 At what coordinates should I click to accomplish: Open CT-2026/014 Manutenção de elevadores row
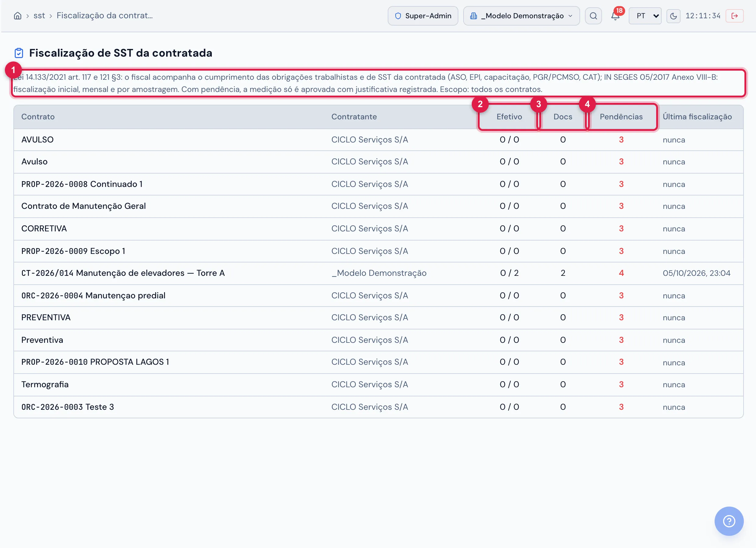pos(378,273)
